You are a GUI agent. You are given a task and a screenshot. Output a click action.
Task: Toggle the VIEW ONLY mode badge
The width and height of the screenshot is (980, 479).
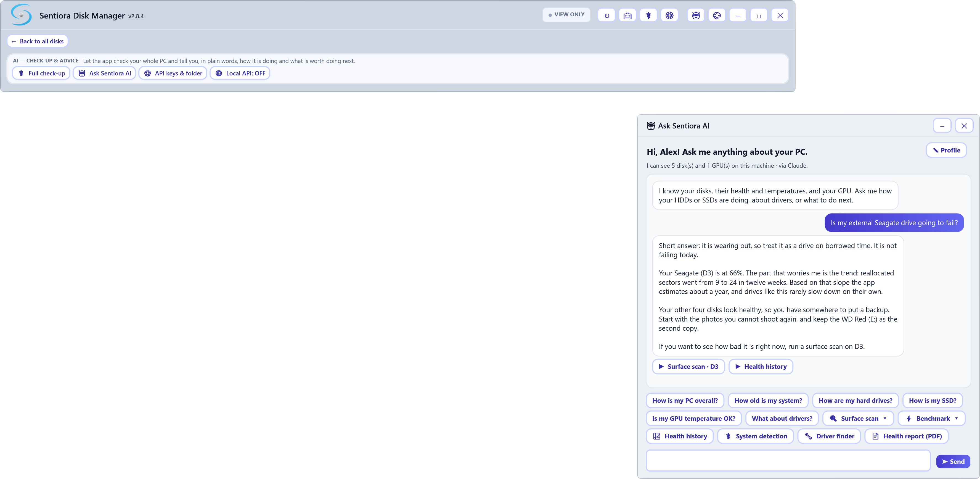566,14
